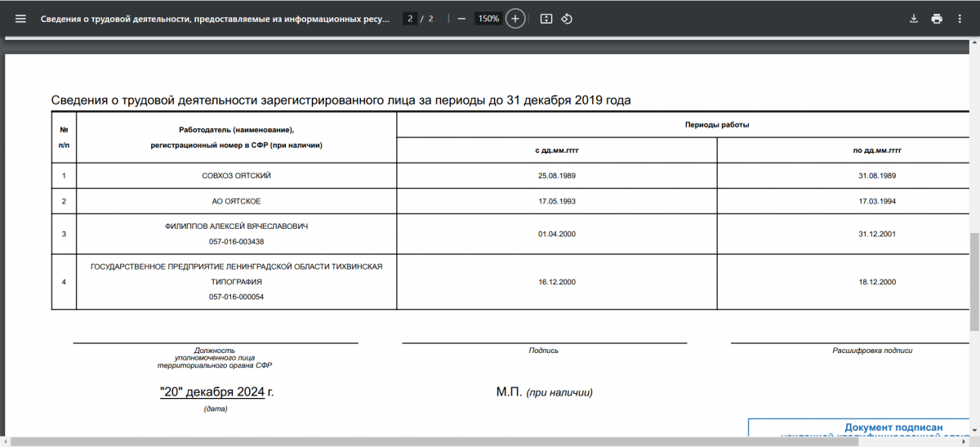Click the по дд.мм.гггг subheader
This screenshot has width=980, height=447.
pos(877,151)
